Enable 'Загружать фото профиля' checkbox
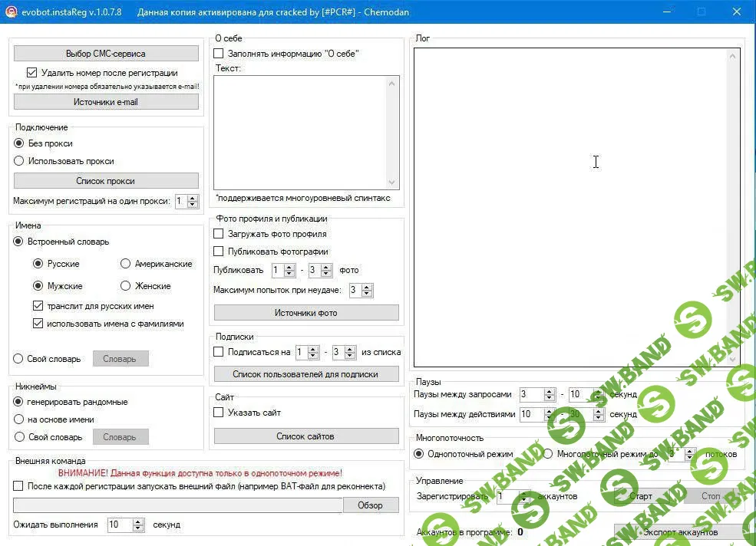Screen dimensions: 756x546 pyautogui.click(x=219, y=234)
